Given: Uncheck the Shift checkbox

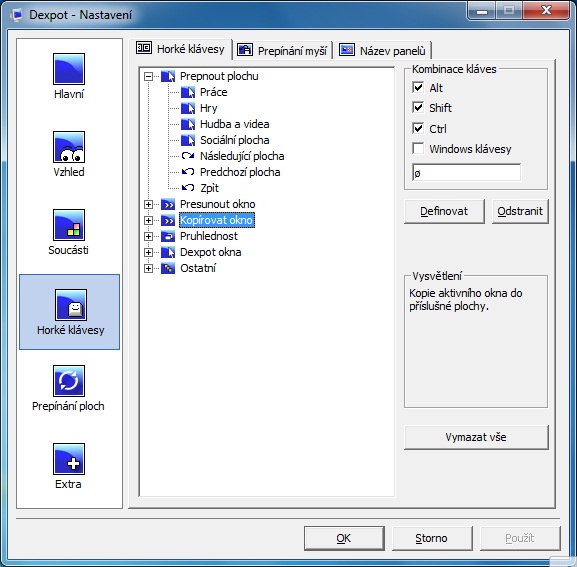Looking at the screenshot, I should tap(418, 107).
